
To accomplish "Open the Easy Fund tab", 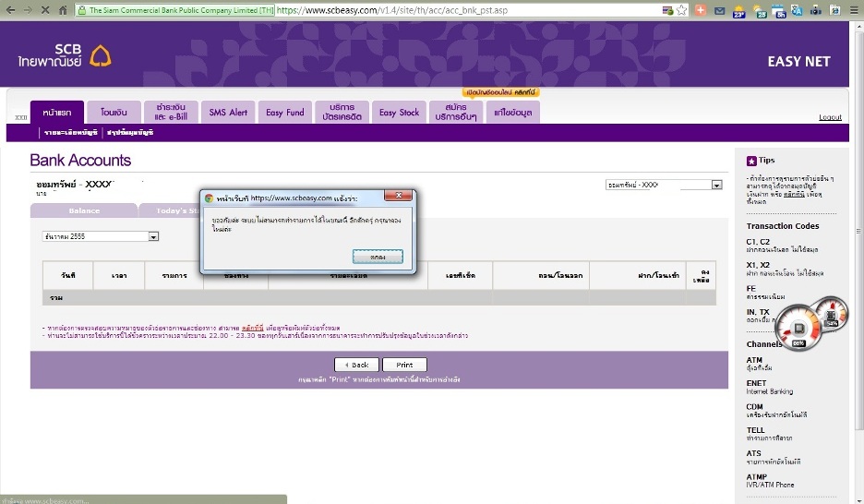I will pyautogui.click(x=285, y=113).
